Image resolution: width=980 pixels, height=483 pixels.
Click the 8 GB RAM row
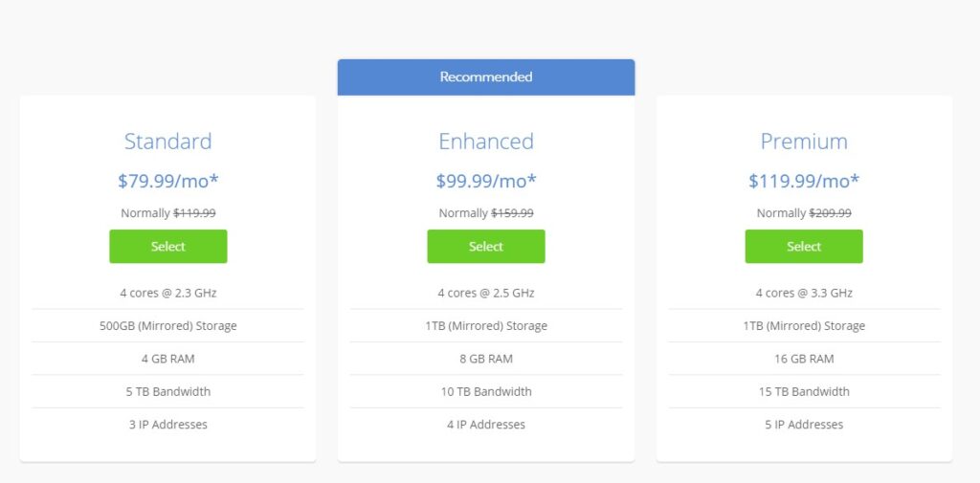click(x=486, y=359)
